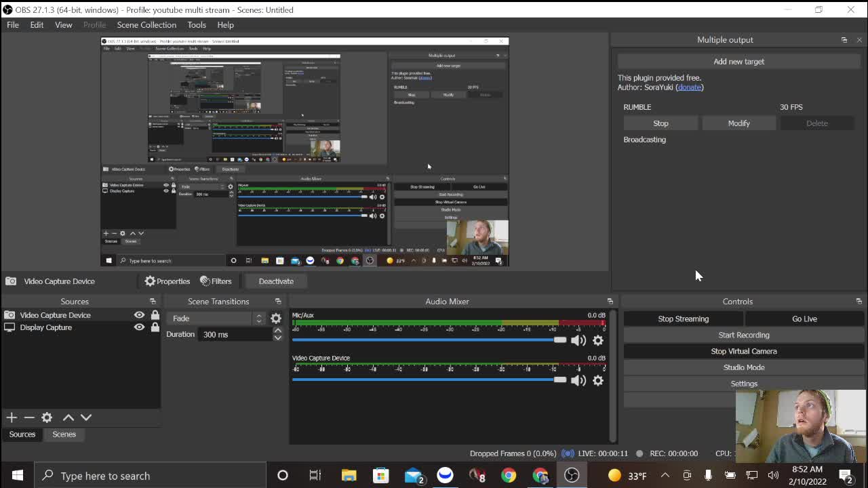Click Start Recording button
Image resolution: width=868 pixels, height=488 pixels.
pyautogui.click(x=744, y=335)
